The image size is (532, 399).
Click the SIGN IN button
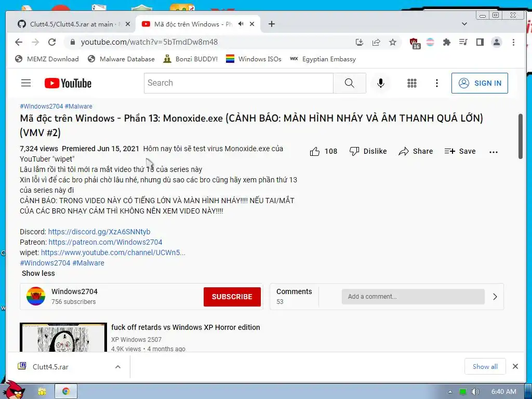click(480, 83)
